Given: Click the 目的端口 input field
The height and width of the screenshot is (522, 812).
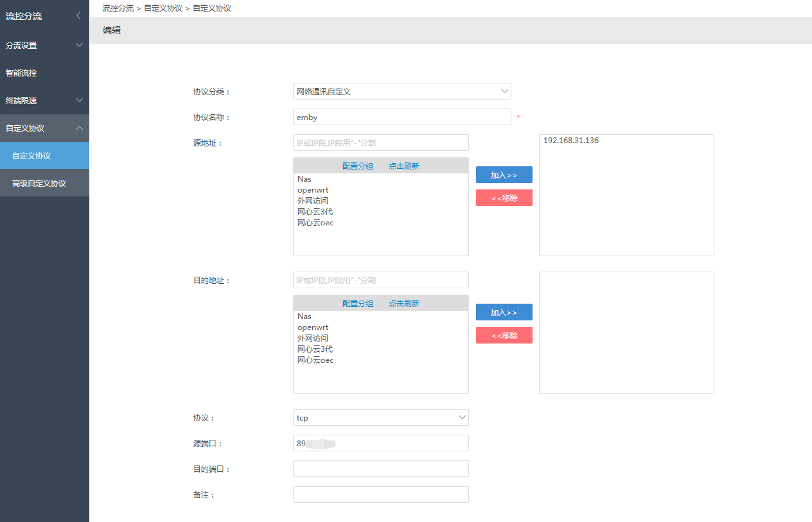Looking at the screenshot, I should tap(380, 469).
